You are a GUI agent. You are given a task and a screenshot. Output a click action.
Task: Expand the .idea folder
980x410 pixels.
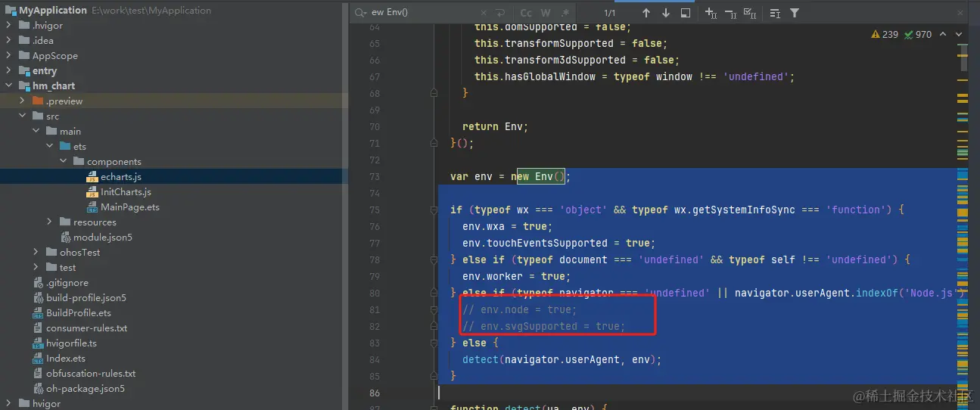tap(10, 41)
